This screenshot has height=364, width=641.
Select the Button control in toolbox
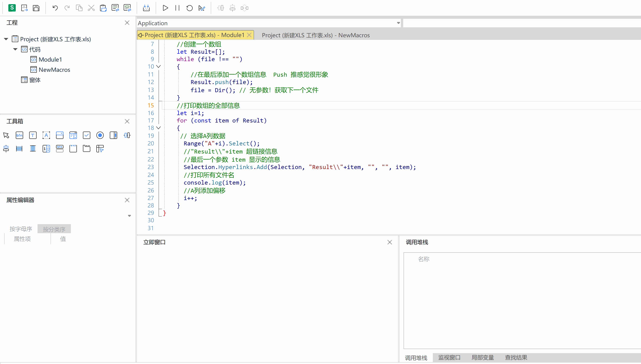click(x=19, y=135)
